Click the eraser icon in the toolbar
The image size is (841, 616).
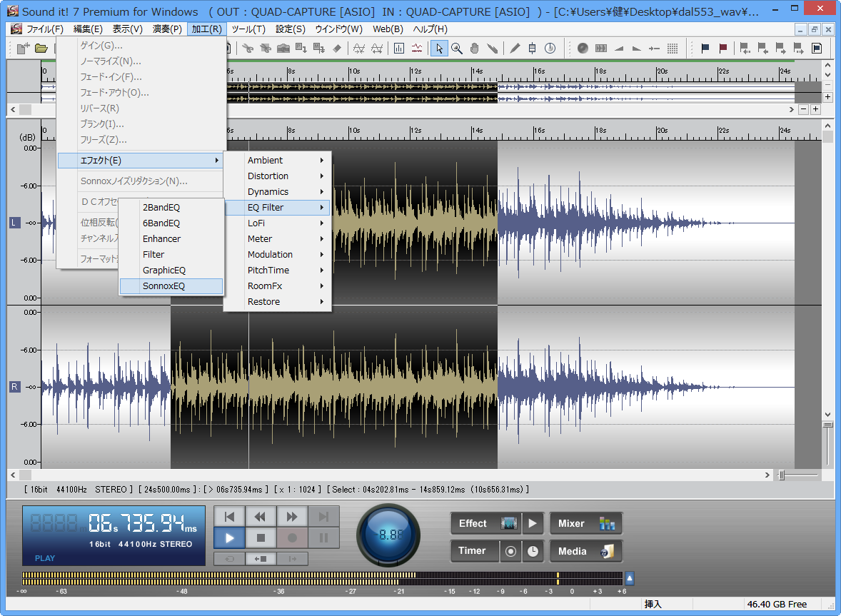point(337,49)
